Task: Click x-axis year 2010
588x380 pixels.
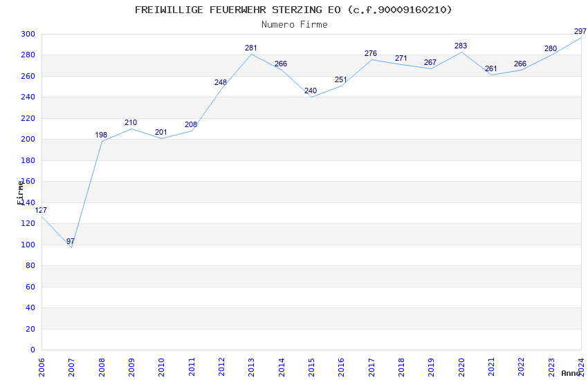Action: click(162, 368)
